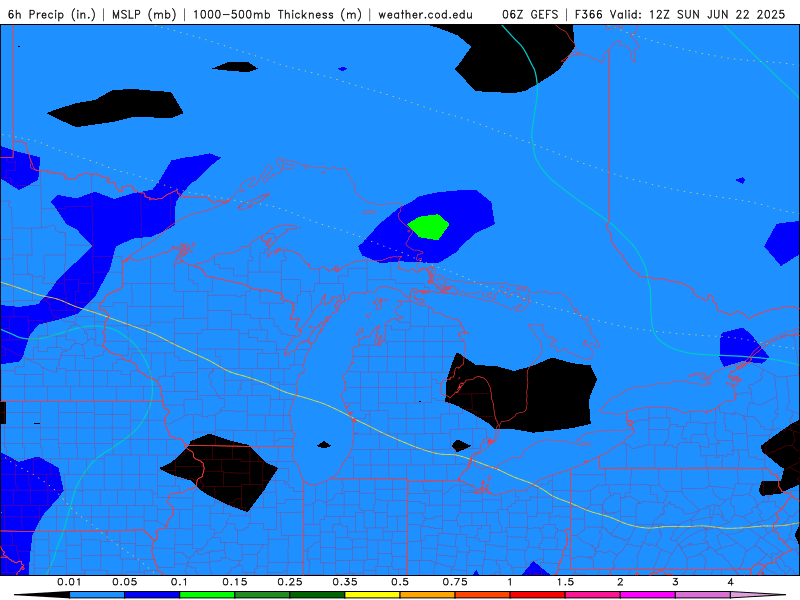Select the 1.5 legend value
800x600 pixels.
[565, 582]
